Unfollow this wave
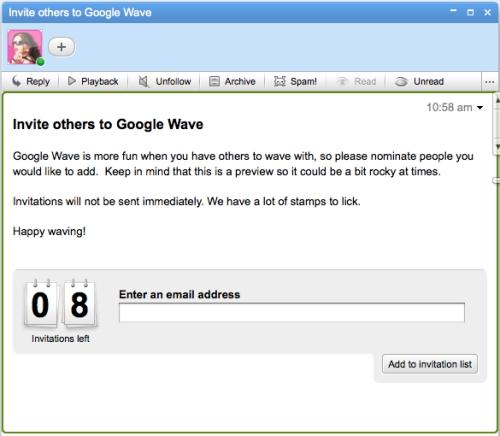Screen dimensions: 500x436 coord(165,81)
